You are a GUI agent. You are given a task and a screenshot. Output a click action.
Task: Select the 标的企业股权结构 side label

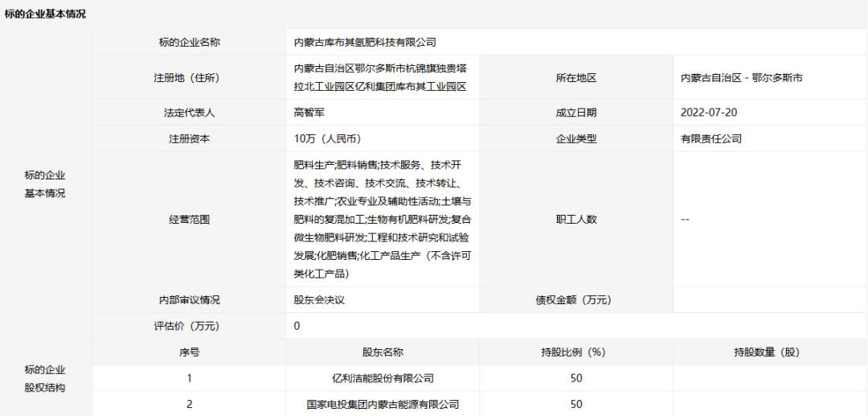(45, 378)
